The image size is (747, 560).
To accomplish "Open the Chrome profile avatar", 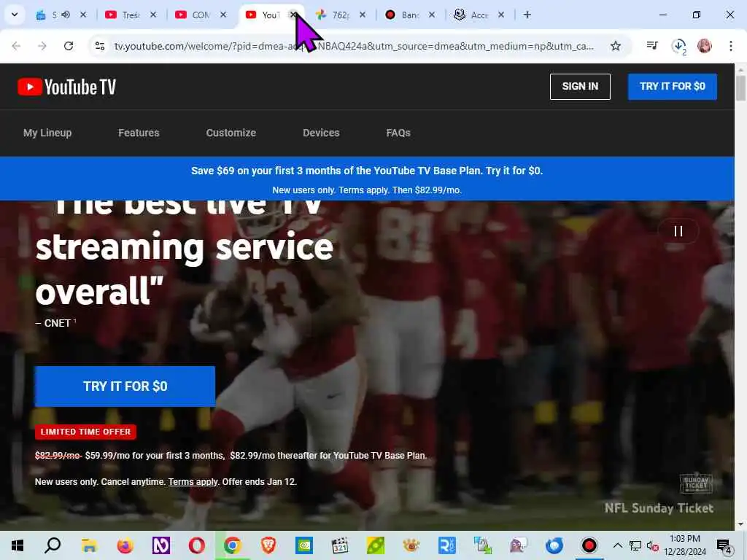I will pos(704,46).
